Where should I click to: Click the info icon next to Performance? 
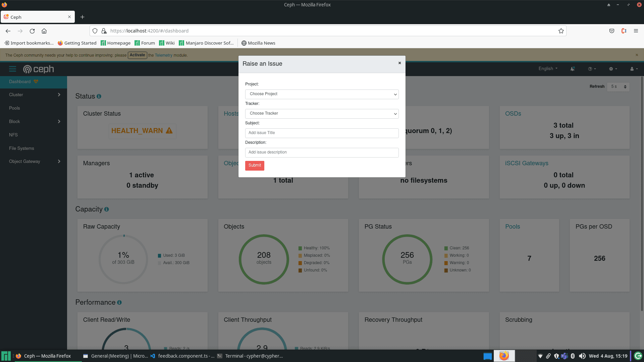coord(119,302)
